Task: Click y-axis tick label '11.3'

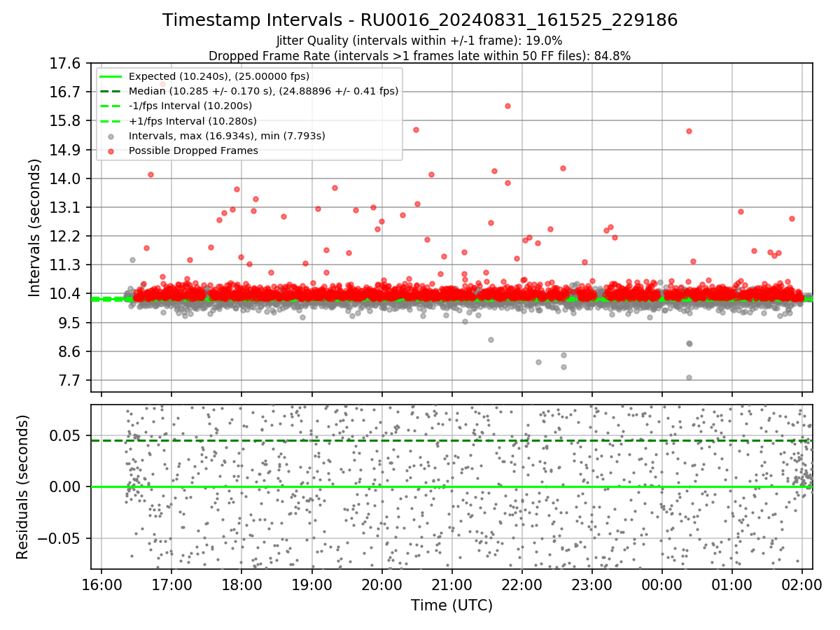Action: 66,265
